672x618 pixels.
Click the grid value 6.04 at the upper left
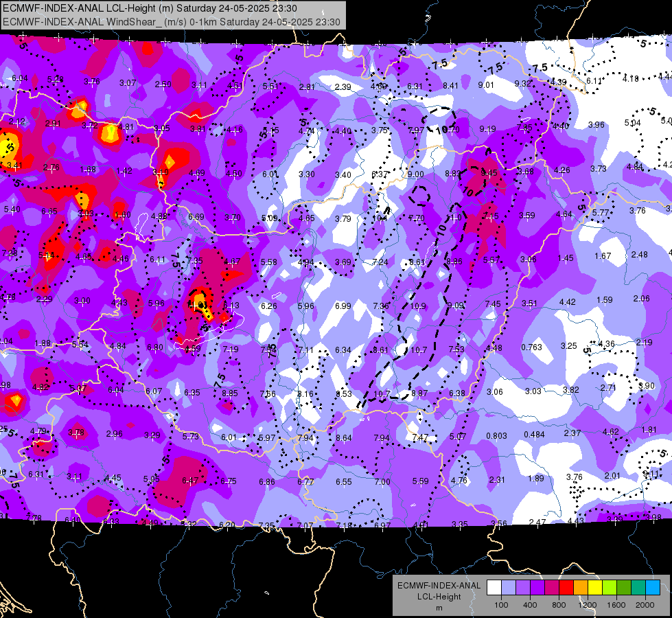pyautogui.click(x=20, y=78)
